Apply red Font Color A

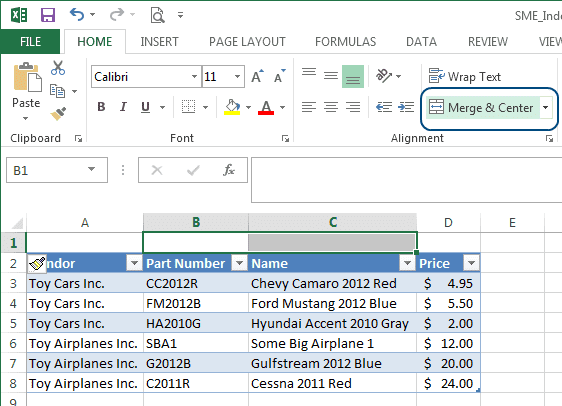click(266, 107)
